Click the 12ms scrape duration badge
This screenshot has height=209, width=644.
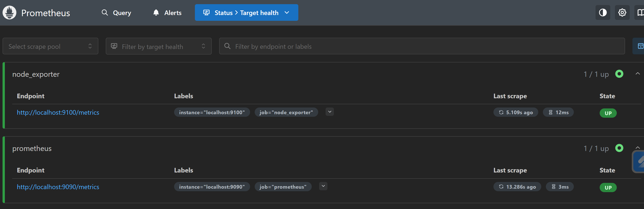point(558,112)
